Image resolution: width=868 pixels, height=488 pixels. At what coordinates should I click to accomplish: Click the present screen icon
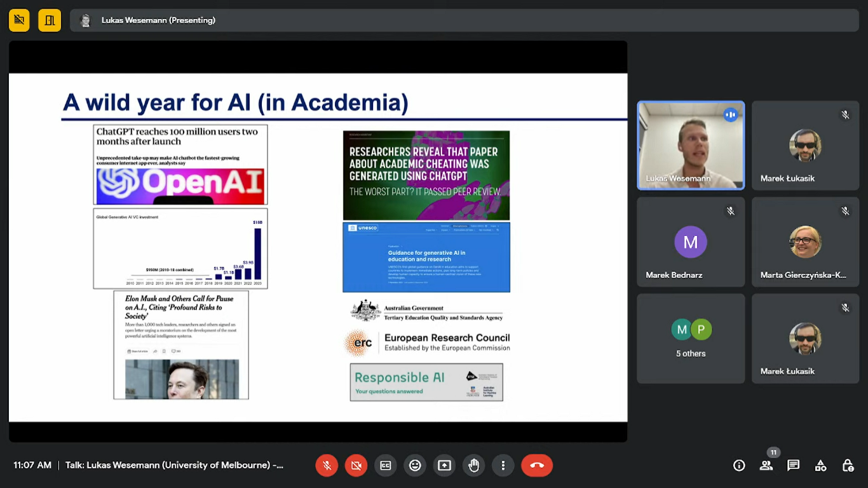click(444, 466)
